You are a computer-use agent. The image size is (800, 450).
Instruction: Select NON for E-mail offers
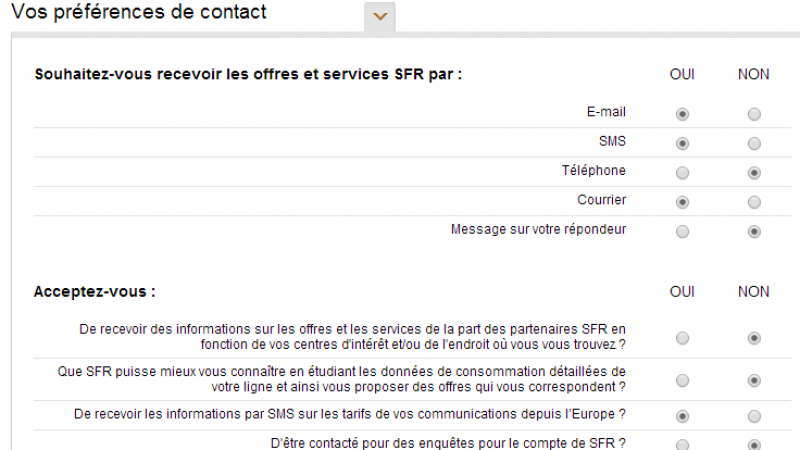pyautogui.click(x=754, y=114)
